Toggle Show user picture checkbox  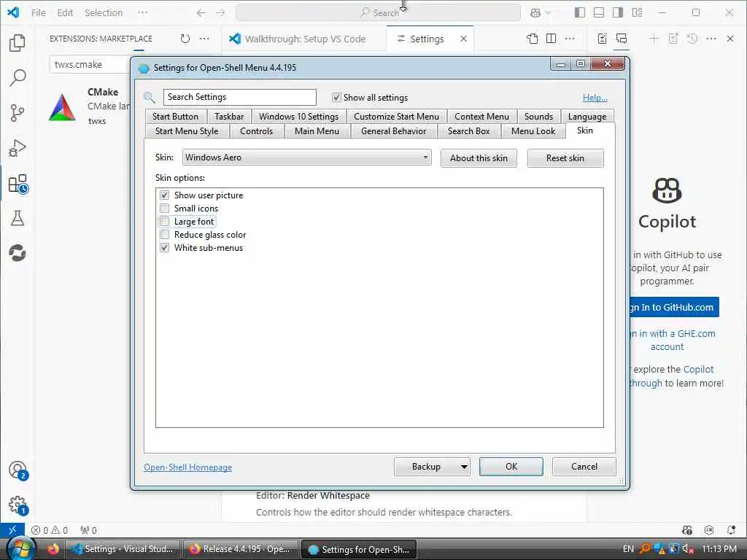point(164,195)
